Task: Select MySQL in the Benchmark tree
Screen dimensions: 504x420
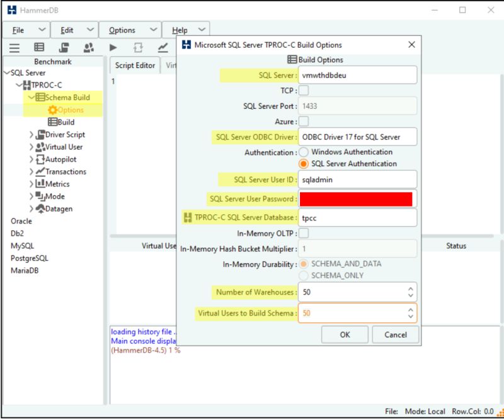Action: point(22,246)
